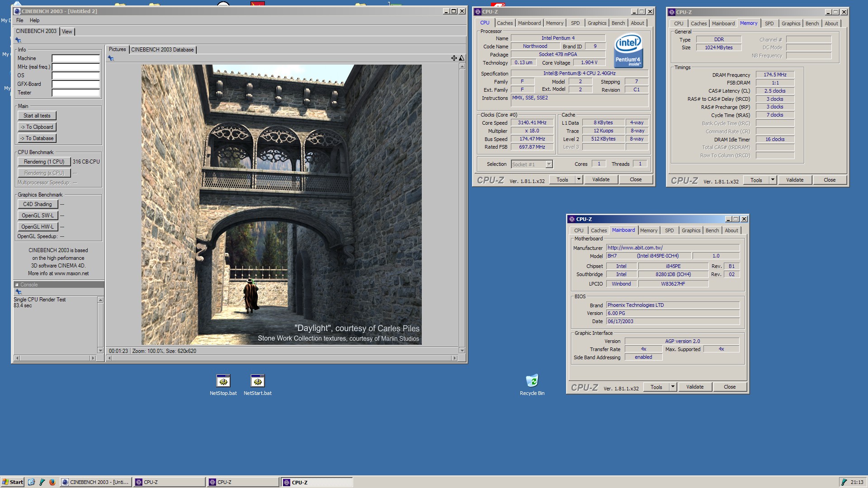Click the Internet Explorer quick launch icon
Screen dimensions: 868x488
pyautogui.click(x=31, y=482)
